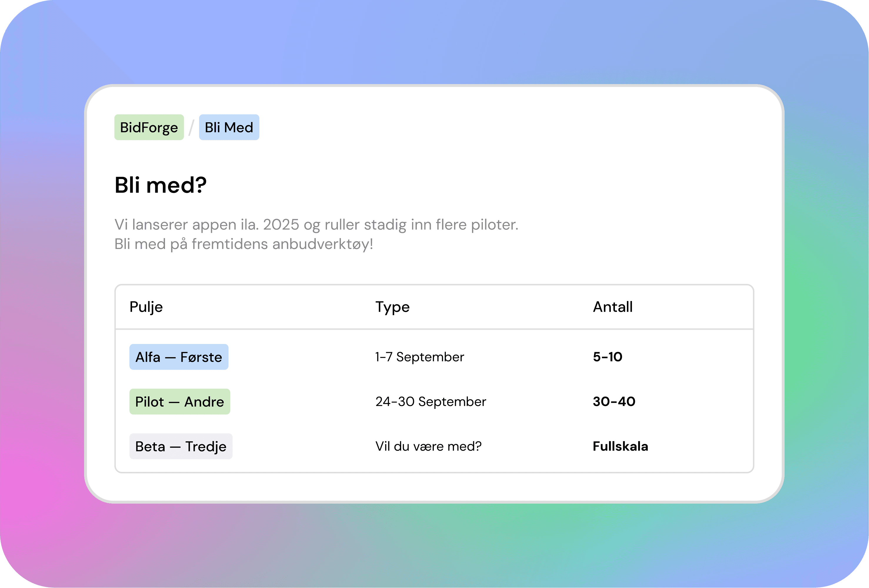Click the 'Bli med på fremtidens anbudverktøy!' line
Viewport: 869px width, 588px height.
coord(243,244)
